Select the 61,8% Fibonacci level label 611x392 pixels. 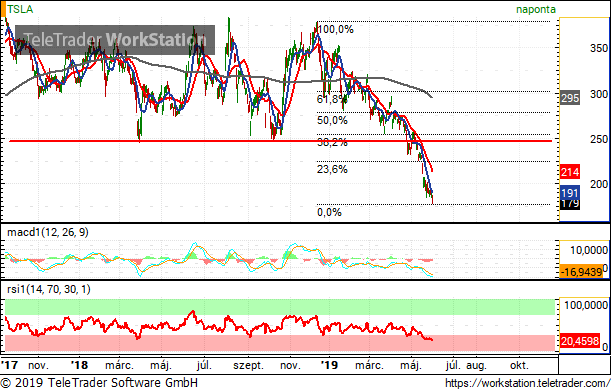coord(332,99)
